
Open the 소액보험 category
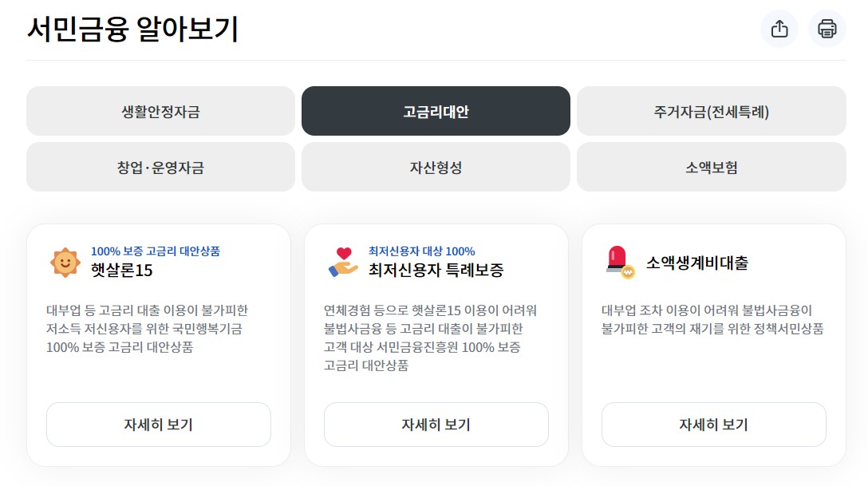[x=712, y=167]
